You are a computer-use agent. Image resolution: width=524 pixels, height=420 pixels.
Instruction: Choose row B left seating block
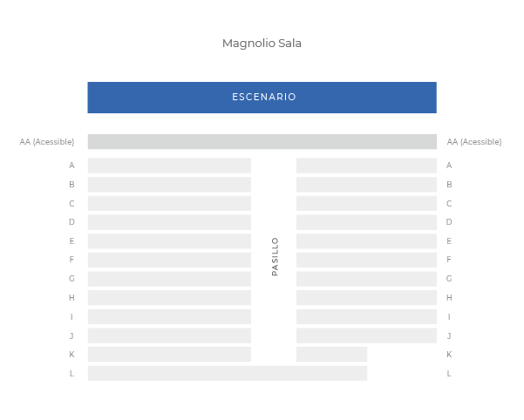(169, 185)
